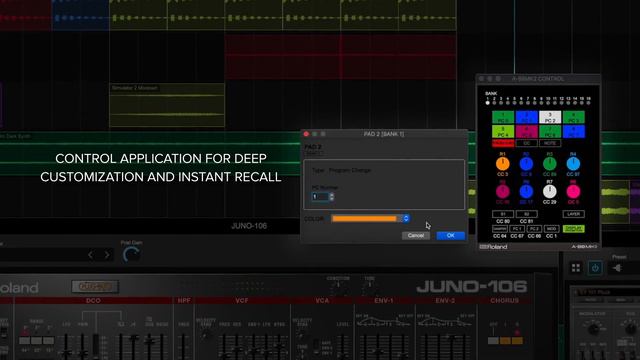640x360 pixels.
Task: Close the PAD 2 dialog with red button
Action: pyautogui.click(x=306, y=134)
